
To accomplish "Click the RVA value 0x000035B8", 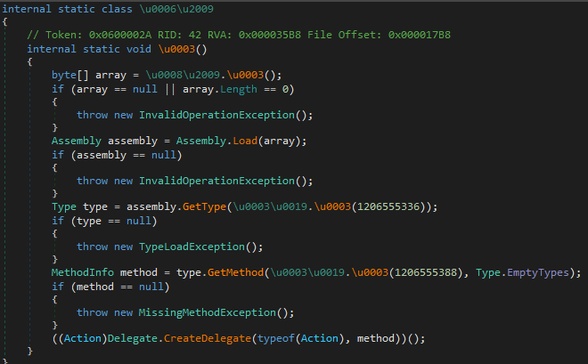I will pos(270,35).
